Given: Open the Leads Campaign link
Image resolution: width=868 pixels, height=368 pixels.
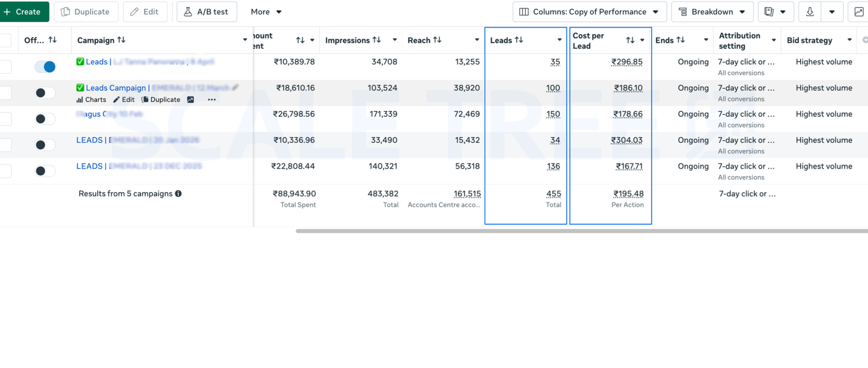Looking at the screenshot, I should pyautogui.click(x=154, y=88).
